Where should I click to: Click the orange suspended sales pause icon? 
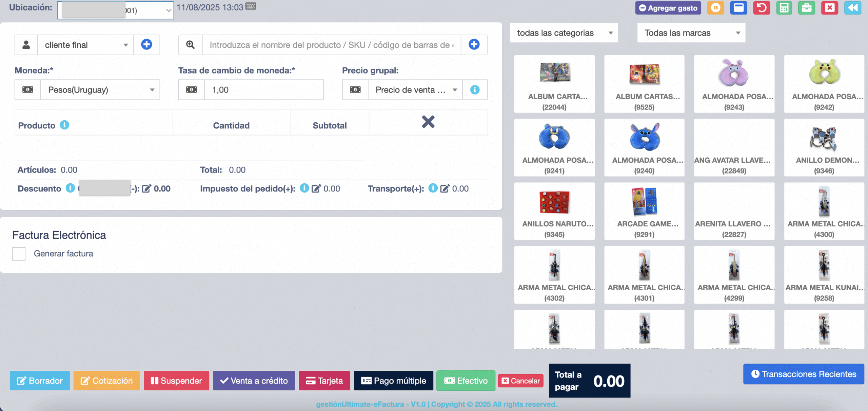pos(715,8)
